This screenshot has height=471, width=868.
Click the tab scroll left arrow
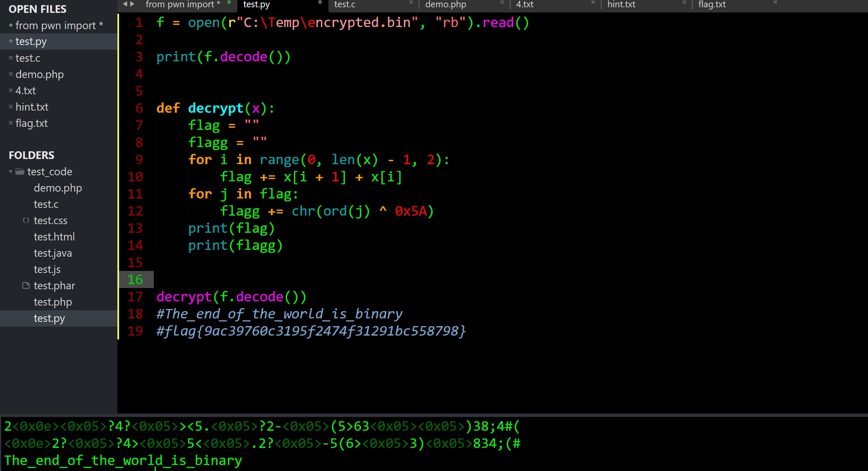point(125,4)
